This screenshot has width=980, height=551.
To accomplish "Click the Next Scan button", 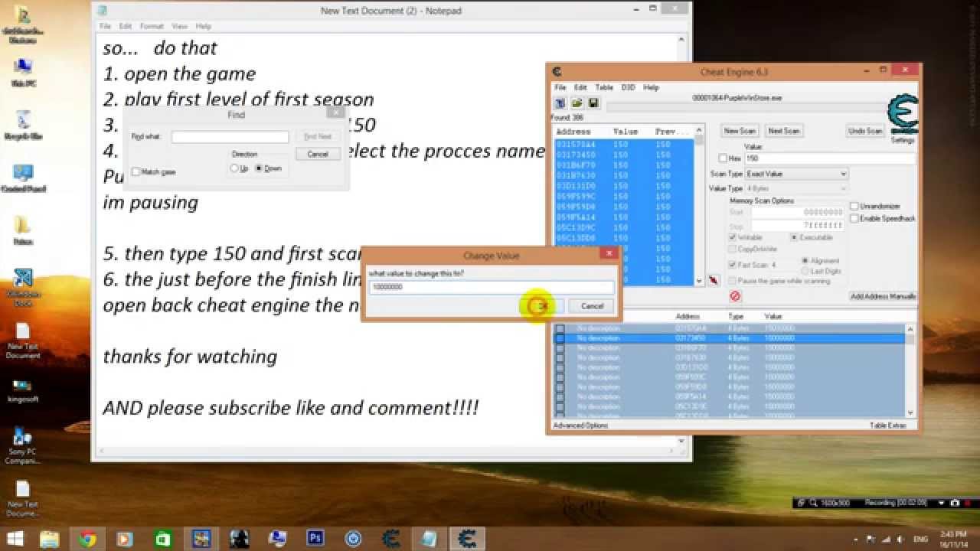I will click(x=783, y=131).
